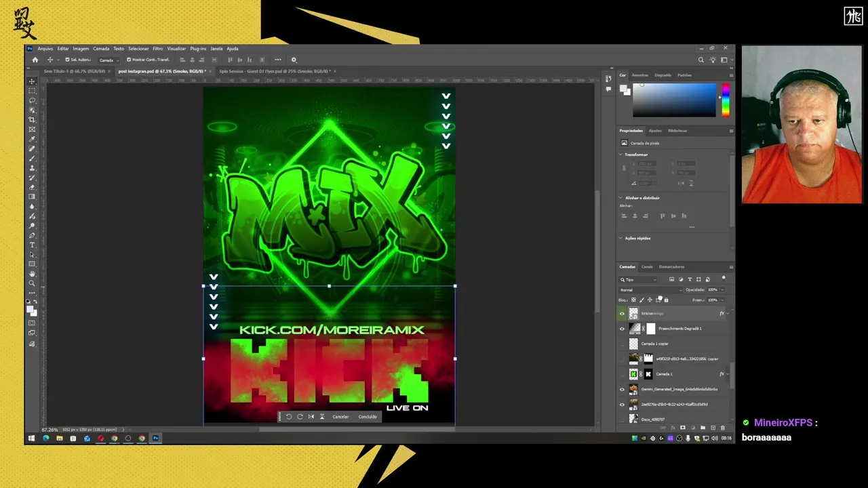Open the Opacidade value dropdown arrow
Viewport: 868px width, 488px height.
tap(722, 290)
